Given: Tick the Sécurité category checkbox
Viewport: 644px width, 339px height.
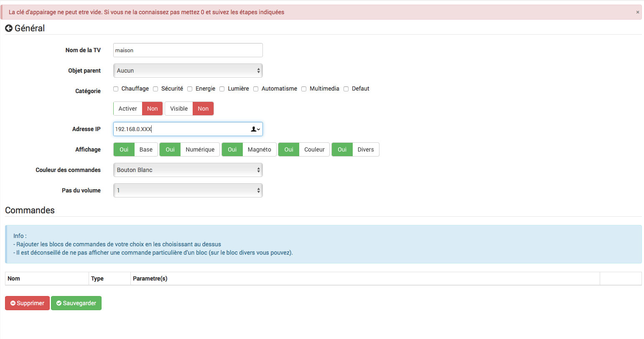Looking at the screenshot, I should [155, 89].
